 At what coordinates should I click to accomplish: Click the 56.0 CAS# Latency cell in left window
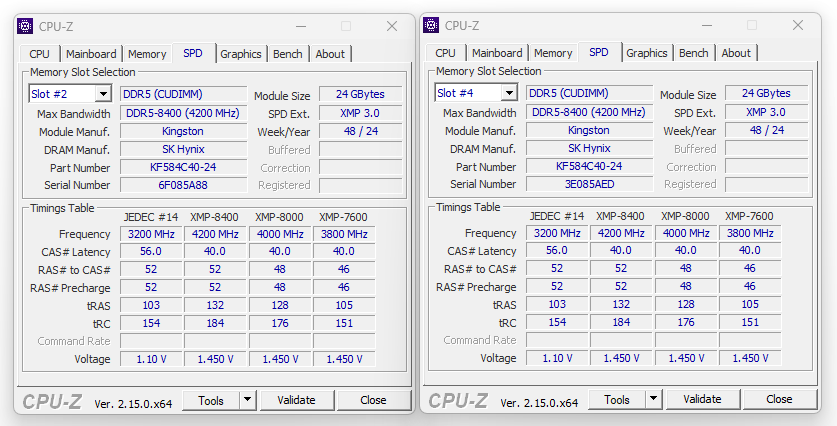[151, 251]
